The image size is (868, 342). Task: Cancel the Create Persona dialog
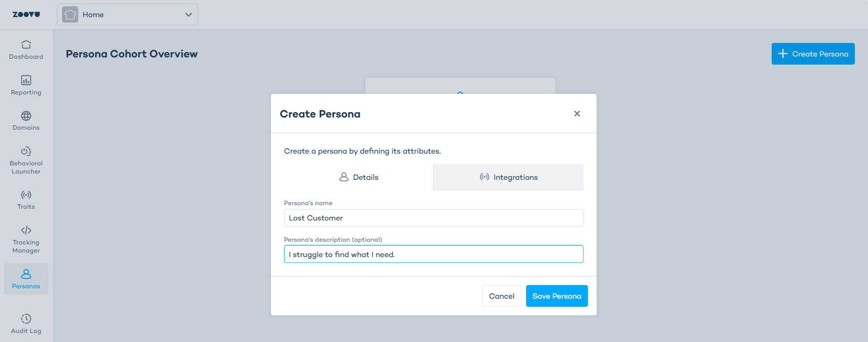(x=502, y=296)
